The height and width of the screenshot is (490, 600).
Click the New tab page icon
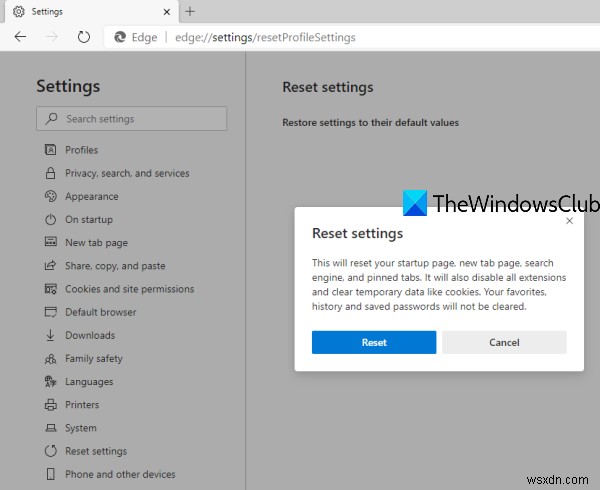point(51,242)
